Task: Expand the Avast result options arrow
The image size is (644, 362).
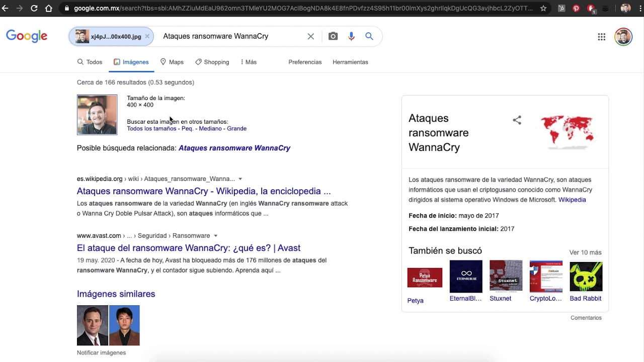Action: (215, 236)
